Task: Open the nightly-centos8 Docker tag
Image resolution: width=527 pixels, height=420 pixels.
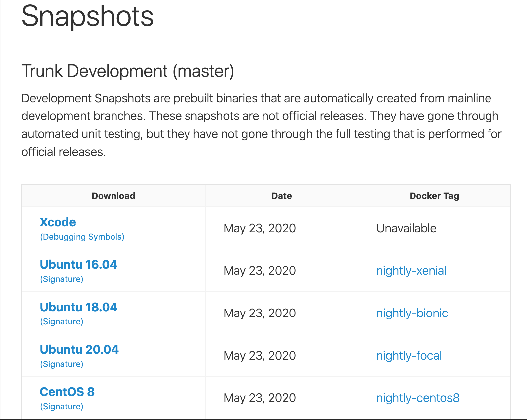Action: (x=417, y=398)
